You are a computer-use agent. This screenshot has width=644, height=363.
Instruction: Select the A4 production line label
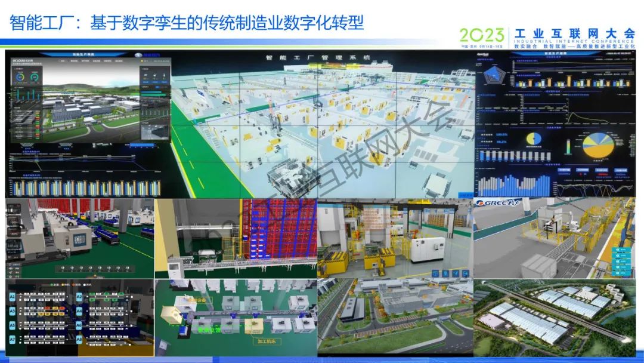[x=79, y=311]
